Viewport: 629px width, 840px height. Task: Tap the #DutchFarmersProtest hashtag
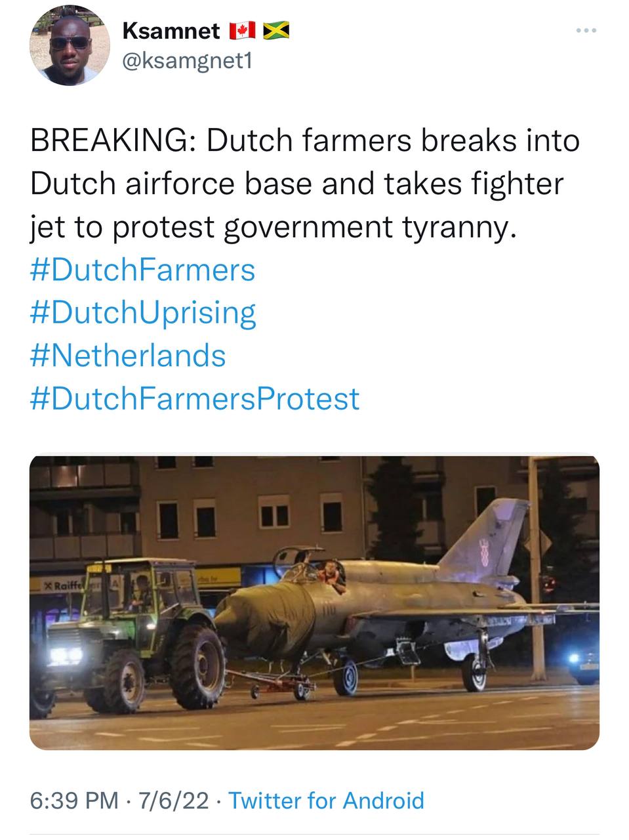point(195,398)
